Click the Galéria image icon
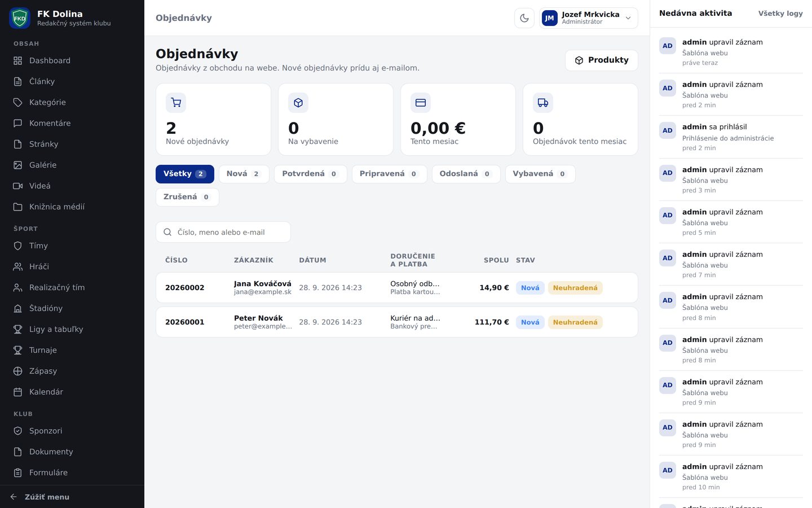 (17, 165)
